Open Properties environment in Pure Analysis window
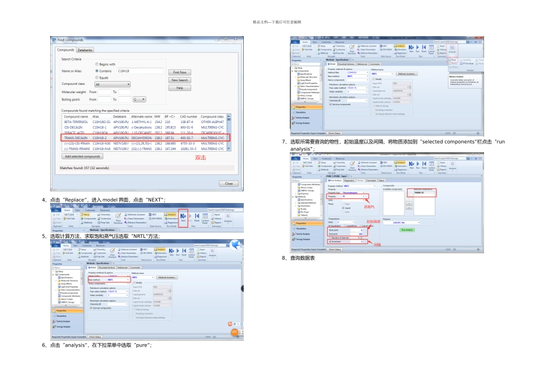The image size is (554, 392). pyautogui.click(x=306, y=223)
